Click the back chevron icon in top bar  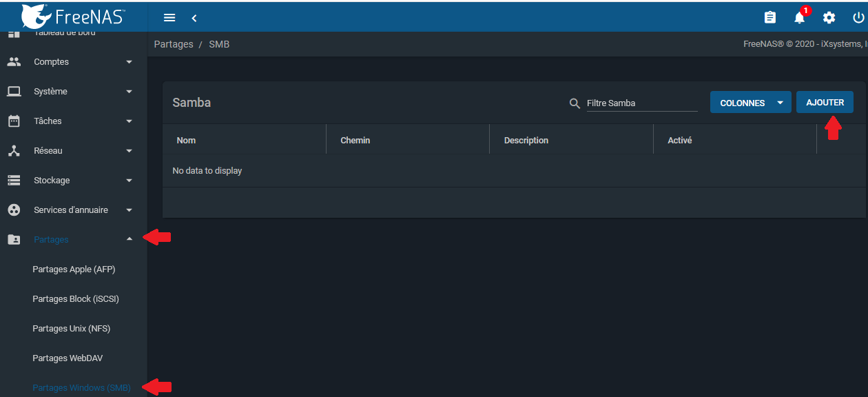pyautogui.click(x=194, y=18)
